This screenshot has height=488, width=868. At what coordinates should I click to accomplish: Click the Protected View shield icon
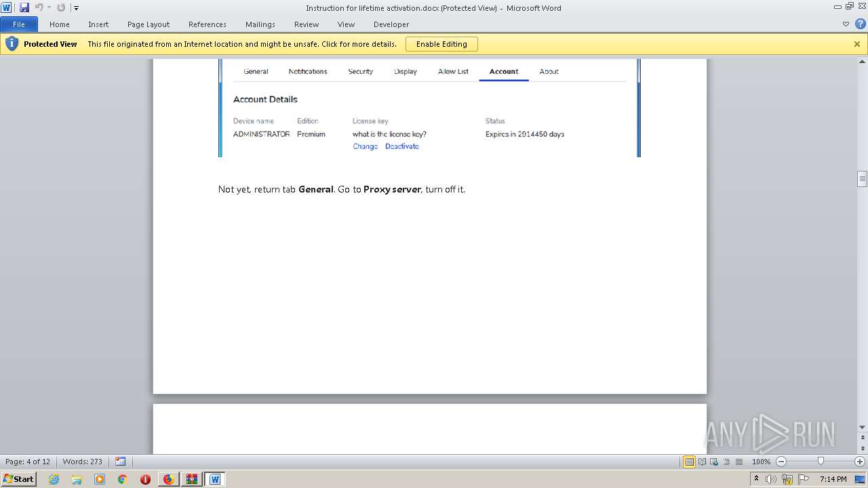(x=12, y=44)
